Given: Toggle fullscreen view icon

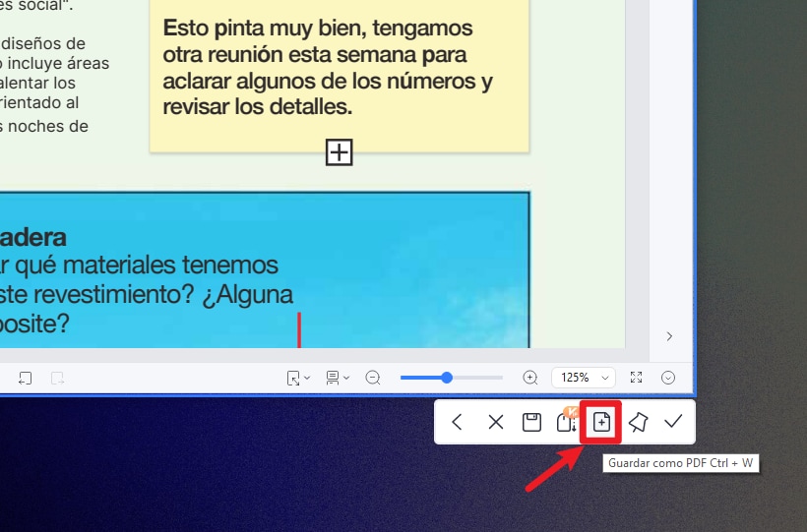Looking at the screenshot, I should pos(637,378).
